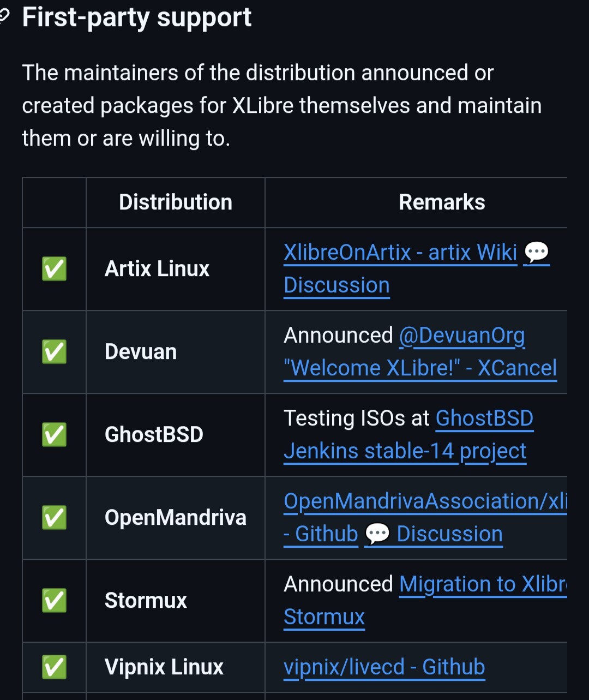
Task: Open the XlibreOnArtix - artix Wiki link
Action: tap(400, 253)
